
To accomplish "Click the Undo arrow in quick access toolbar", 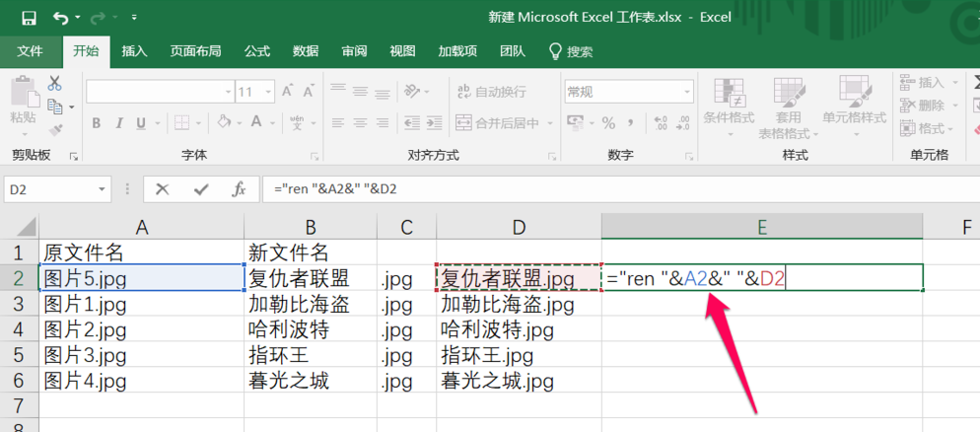I will (x=61, y=18).
